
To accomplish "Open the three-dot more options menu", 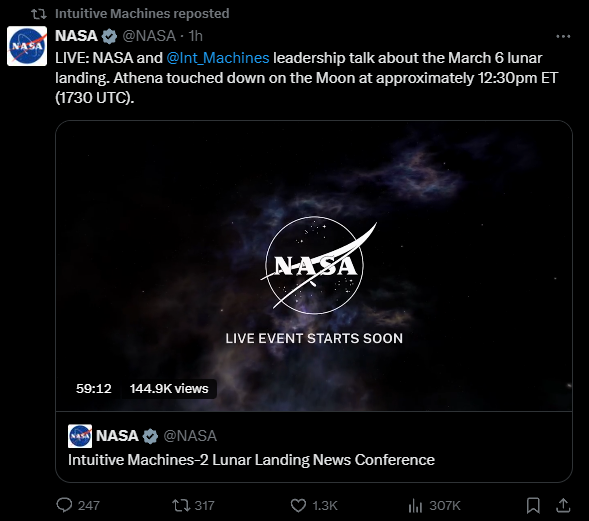I will click(563, 36).
